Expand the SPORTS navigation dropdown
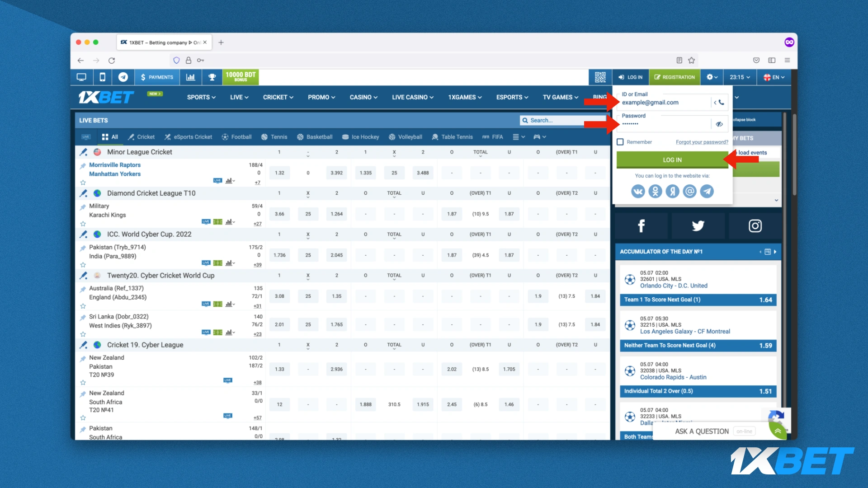The height and width of the screenshot is (488, 868). click(x=201, y=97)
